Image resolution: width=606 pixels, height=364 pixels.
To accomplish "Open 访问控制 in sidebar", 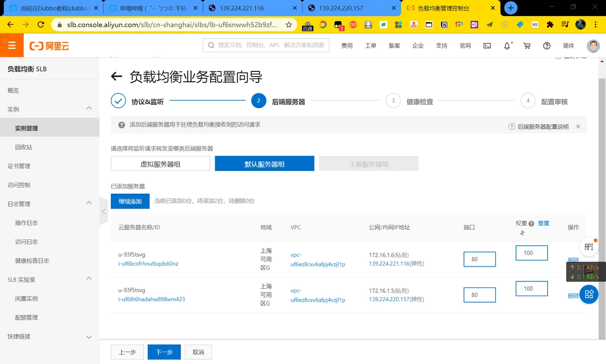I will click(x=19, y=185).
